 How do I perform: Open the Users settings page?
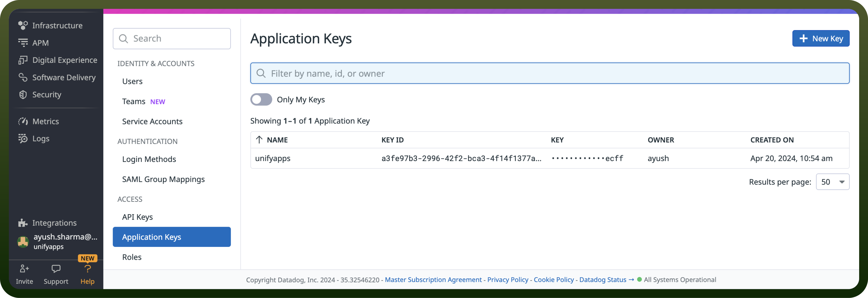[132, 81]
